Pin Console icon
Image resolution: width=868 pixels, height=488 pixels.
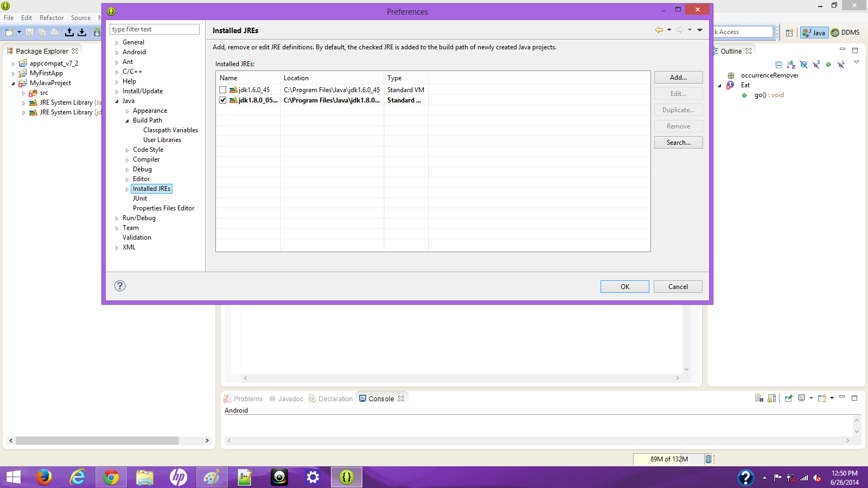(789, 399)
